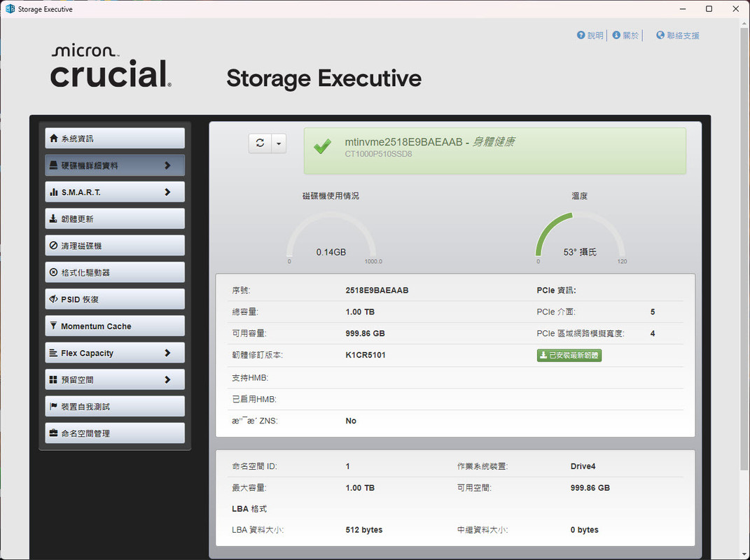Open 命名空間管理 namespace management item
The height and width of the screenshot is (560, 750).
tap(115, 433)
